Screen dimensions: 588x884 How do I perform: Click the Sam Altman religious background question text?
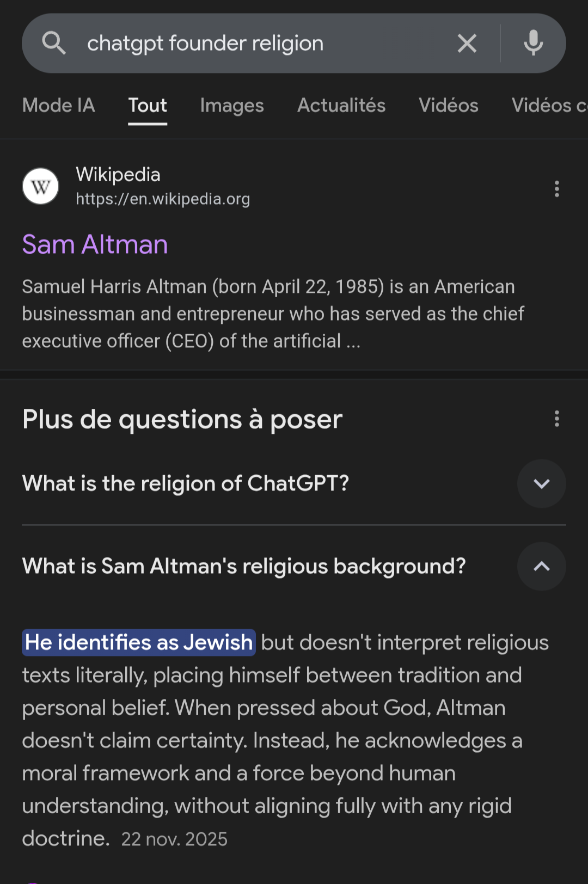tap(244, 566)
